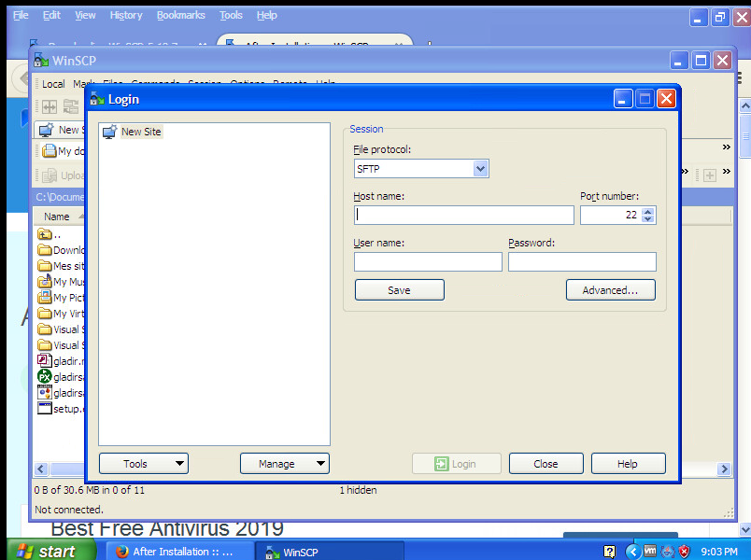The height and width of the screenshot is (560, 751).
Task: Increase port number with up stepper arrow
Action: (x=648, y=211)
